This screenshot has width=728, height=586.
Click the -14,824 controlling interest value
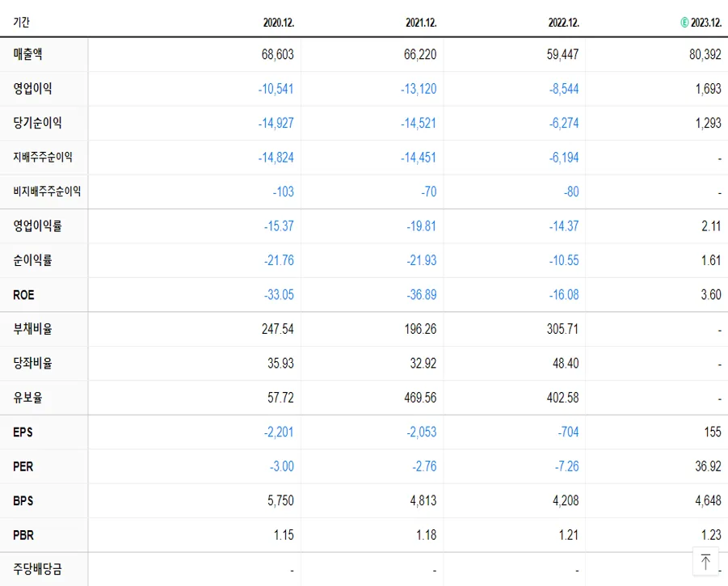pyautogui.click(x=276, y=158)
